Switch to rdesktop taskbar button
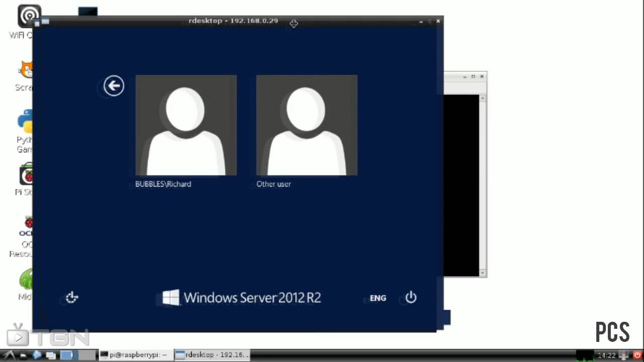The image size is (644, 362). point(212,355)
